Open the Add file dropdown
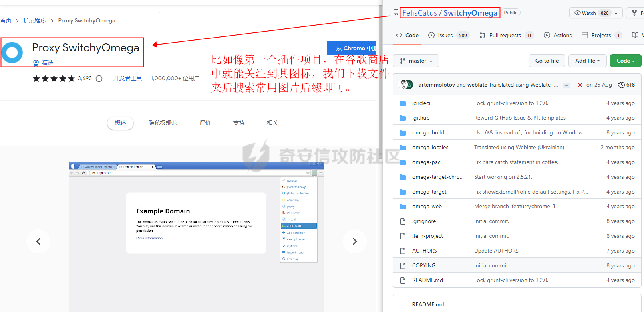Image resolution: width=644 pixels, height=312 pixels. (587, 61)
